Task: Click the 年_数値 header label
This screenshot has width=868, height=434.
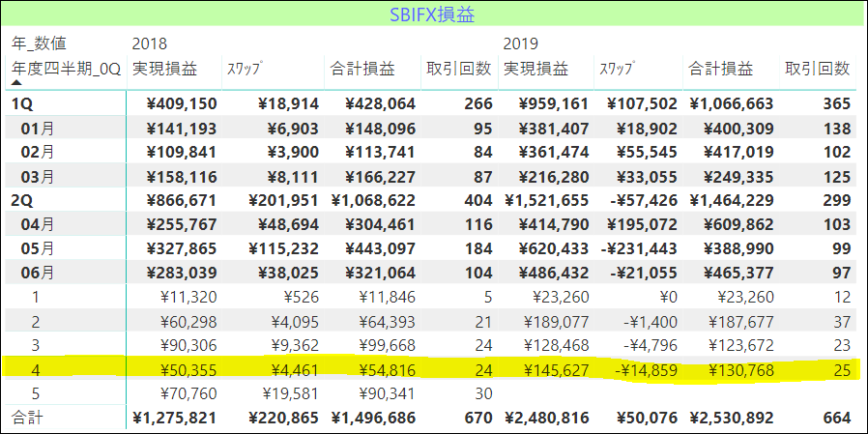Action: pos(39,43)
